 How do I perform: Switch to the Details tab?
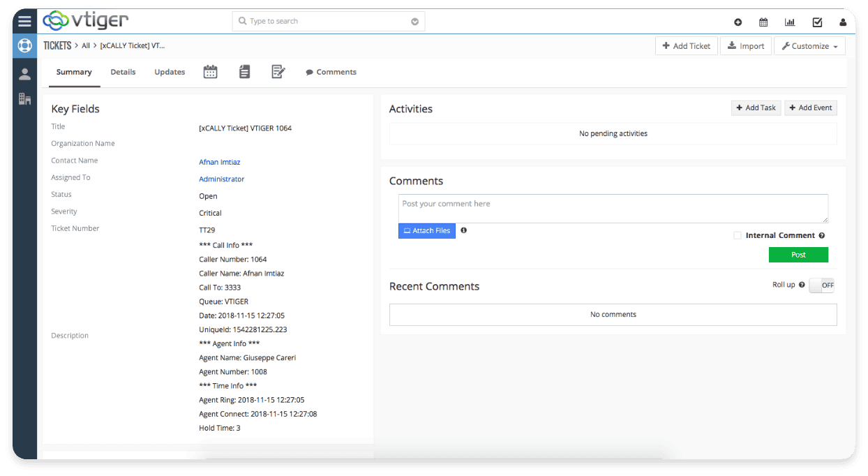[x=123, y=72]
